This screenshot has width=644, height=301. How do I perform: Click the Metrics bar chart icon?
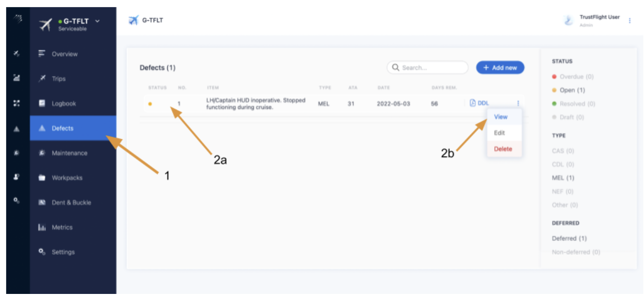click(x=42, y=227)
